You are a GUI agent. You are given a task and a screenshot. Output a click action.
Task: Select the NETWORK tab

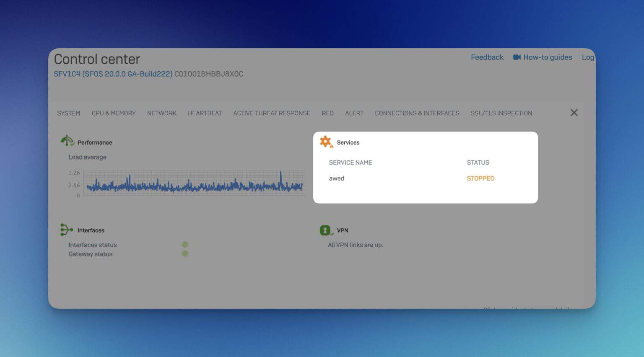[x=161, y=113]
